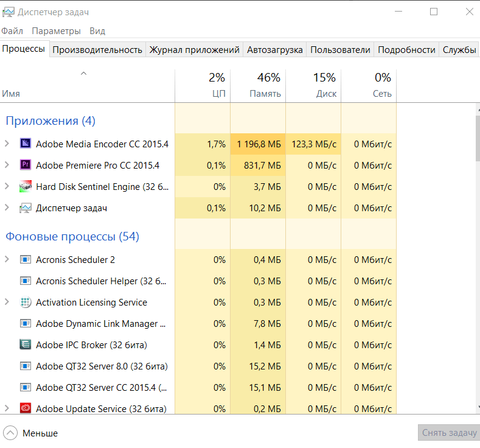Screen dimensions: 480x448
Task: Sort by the Диск column header
Action: pyautogui.click(x=313, y=86)
